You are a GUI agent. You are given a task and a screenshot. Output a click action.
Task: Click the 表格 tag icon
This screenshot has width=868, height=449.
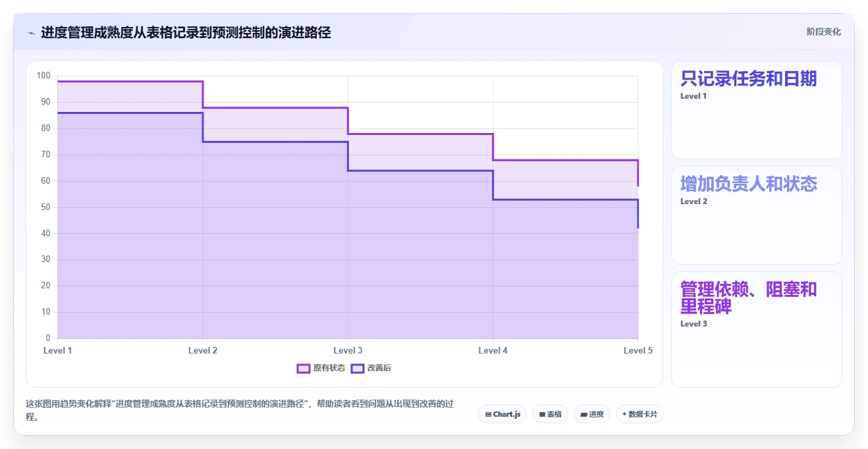pyautogui.click(x=542, y=414)
